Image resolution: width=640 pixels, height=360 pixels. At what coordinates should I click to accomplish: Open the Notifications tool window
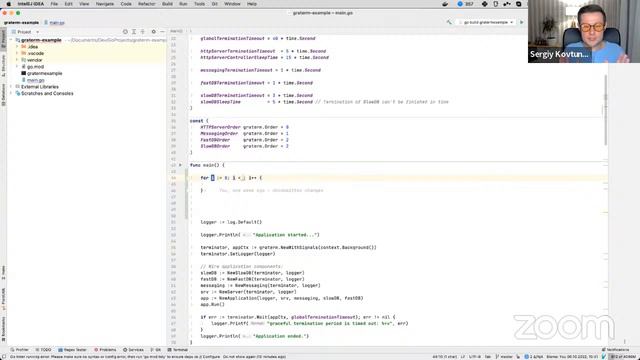tap(616, 350)
